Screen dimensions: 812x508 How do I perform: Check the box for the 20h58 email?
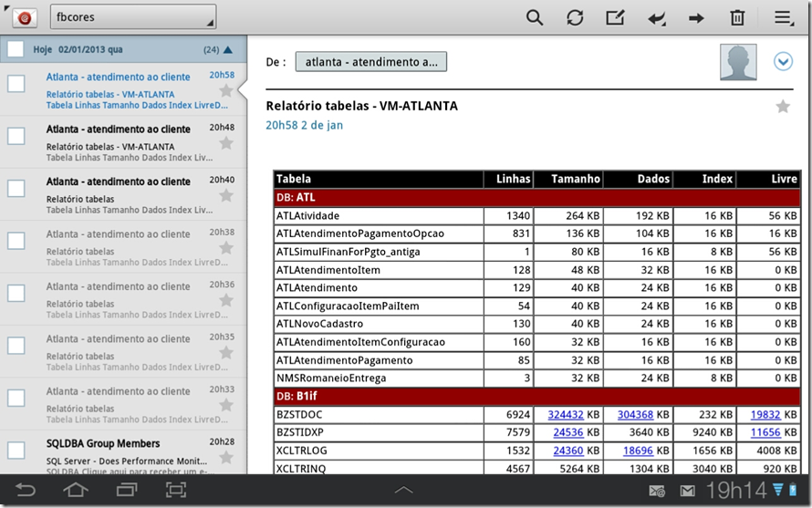[x=16, y=83]
